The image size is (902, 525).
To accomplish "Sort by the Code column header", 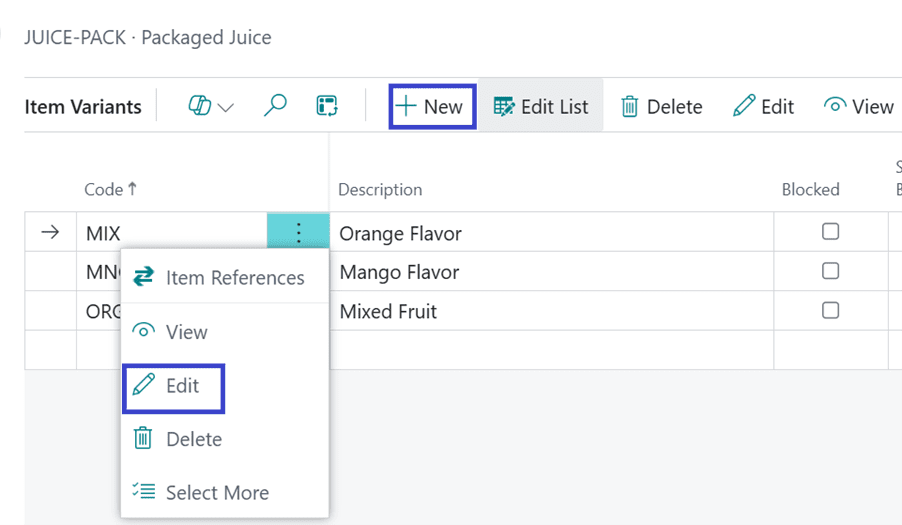I will [x=103, y=189].
